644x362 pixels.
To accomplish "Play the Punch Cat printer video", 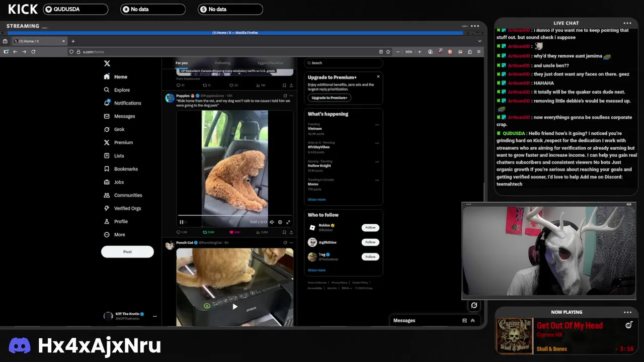I will click(x=234, y=306).
